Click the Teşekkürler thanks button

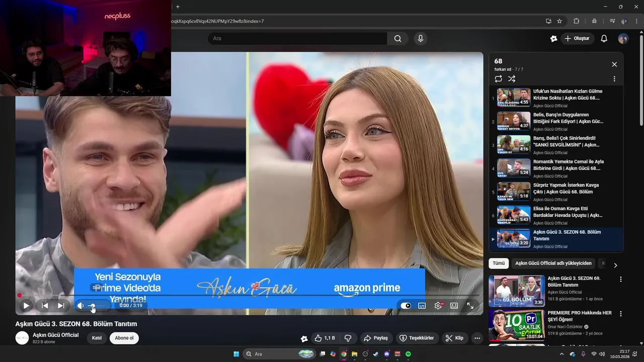[x=416, y=338]
